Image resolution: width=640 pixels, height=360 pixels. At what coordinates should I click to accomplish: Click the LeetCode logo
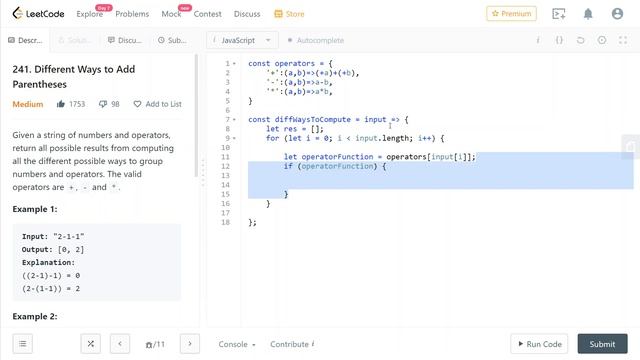click(x=38, y=13)
